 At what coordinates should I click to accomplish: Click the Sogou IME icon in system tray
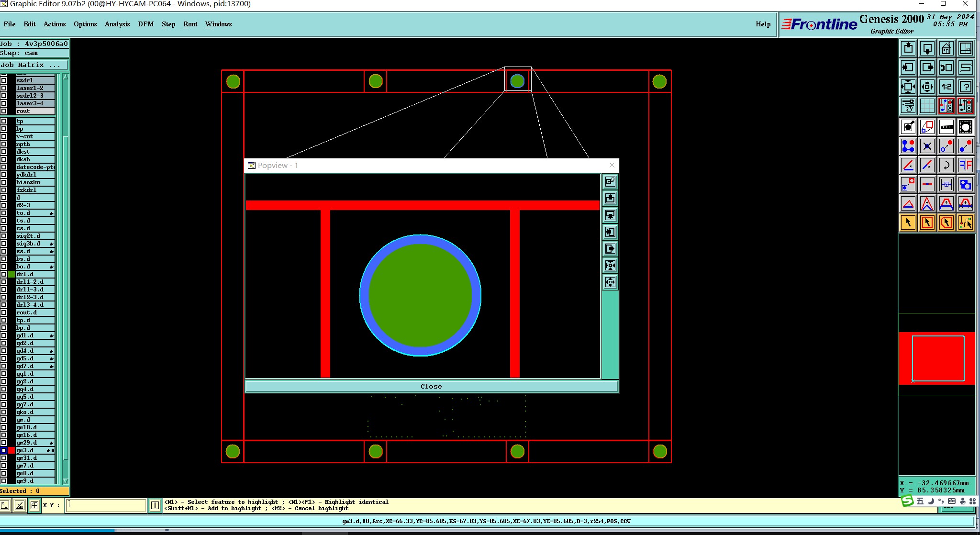907,501
